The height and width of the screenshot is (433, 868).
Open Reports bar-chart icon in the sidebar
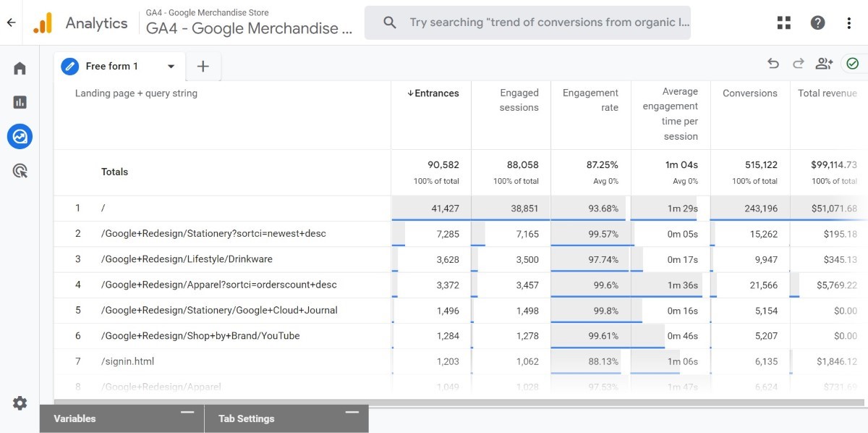[x=20, y=102]
